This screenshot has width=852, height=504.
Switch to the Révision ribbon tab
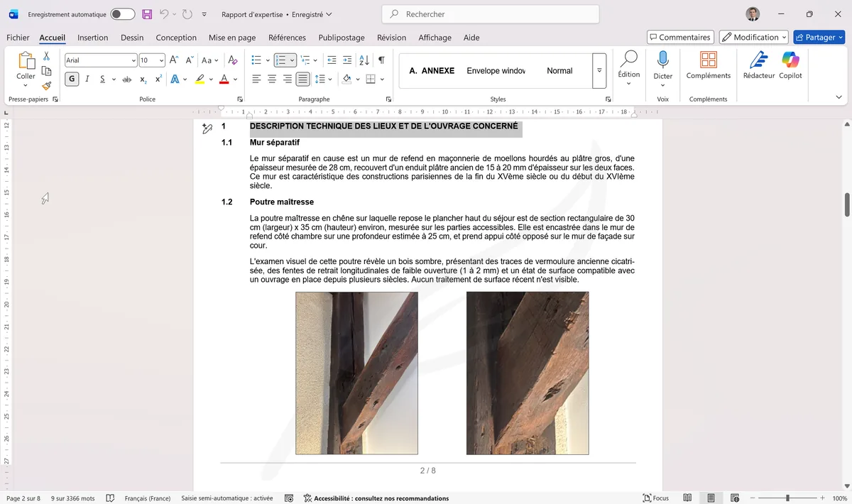tap(391, 38)
